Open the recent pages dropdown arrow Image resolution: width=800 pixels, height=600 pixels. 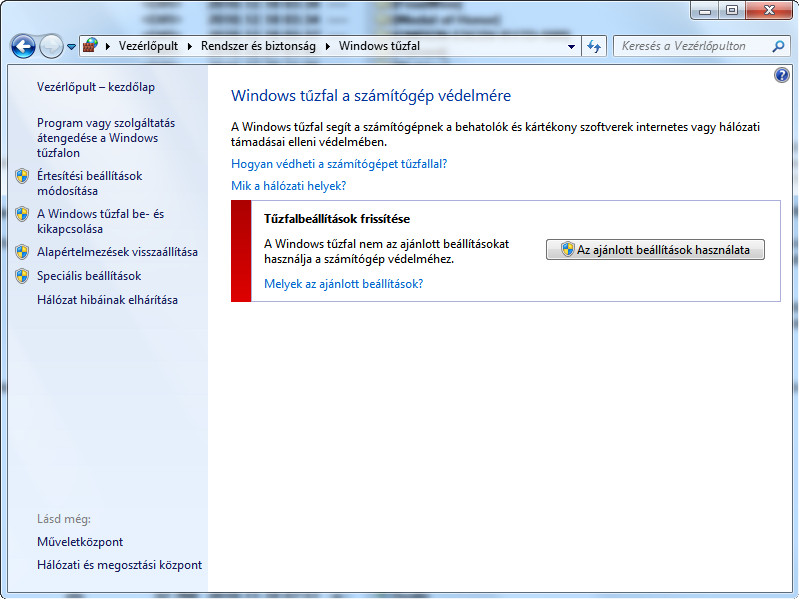(71, 47)
